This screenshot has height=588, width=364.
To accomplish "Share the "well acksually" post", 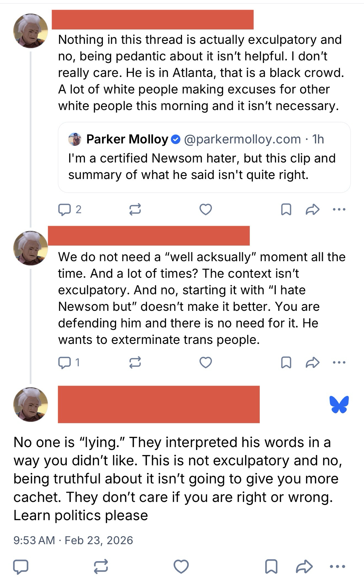I will tap(312, 362).
